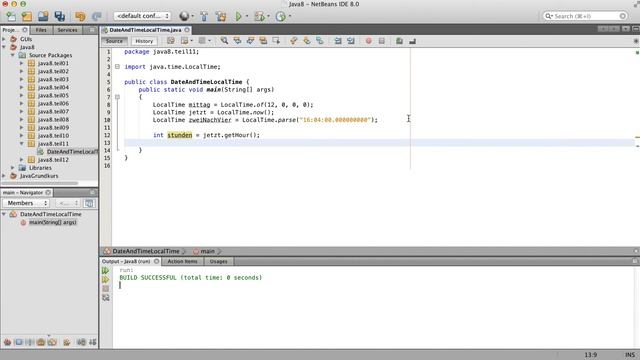Open the Run Project dropdown arrow
This screenshot has height=360, width=640.
click(x=247, y=16)
